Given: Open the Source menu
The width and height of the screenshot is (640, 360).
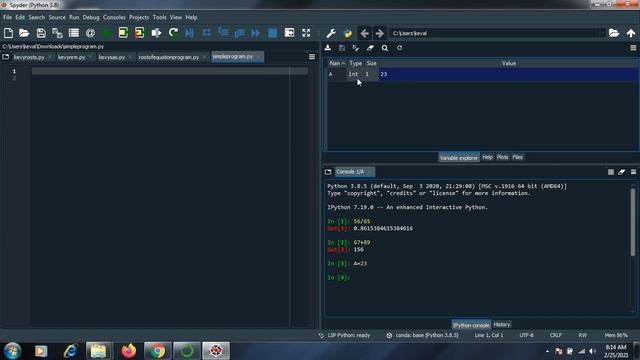Looking at the screenshot, I should [x=57, y=18].
